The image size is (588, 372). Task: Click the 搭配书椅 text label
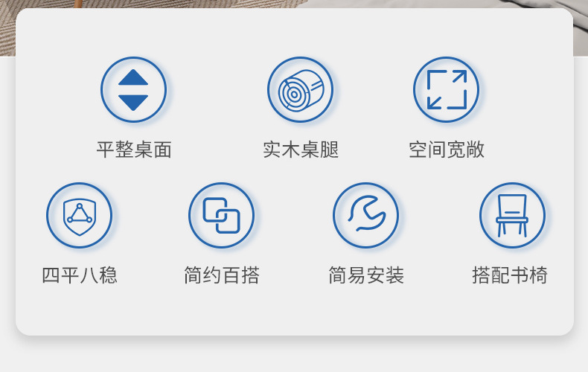509,275
